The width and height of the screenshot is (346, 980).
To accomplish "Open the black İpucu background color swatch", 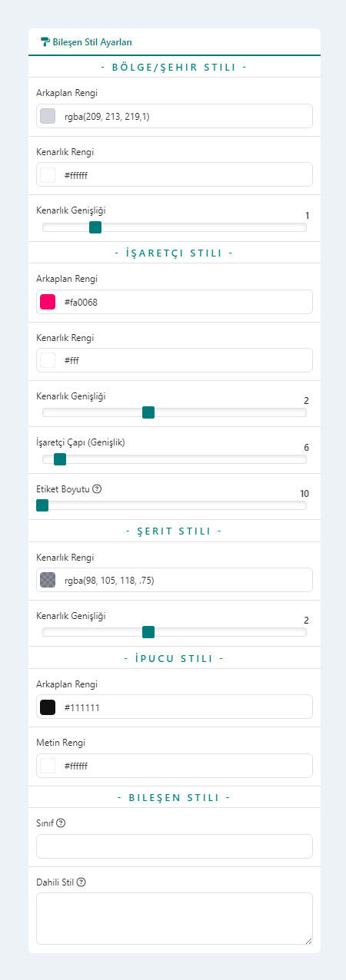I will 48,707.
